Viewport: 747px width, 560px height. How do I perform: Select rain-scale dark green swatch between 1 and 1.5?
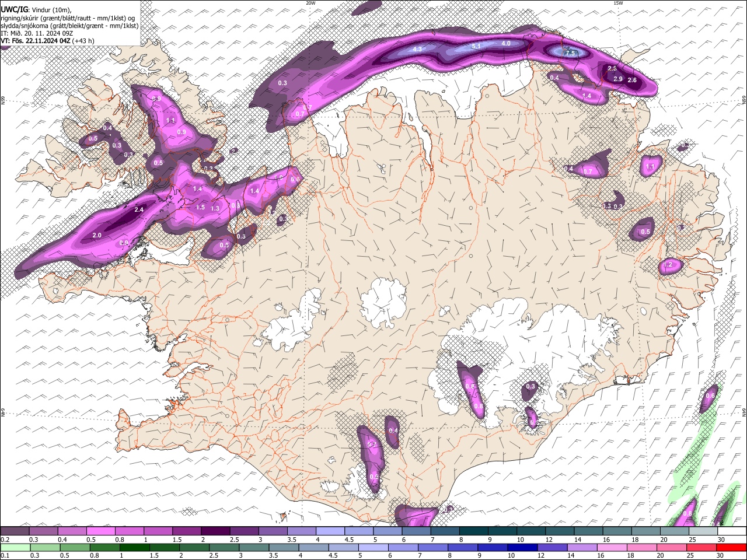(134, 547)
